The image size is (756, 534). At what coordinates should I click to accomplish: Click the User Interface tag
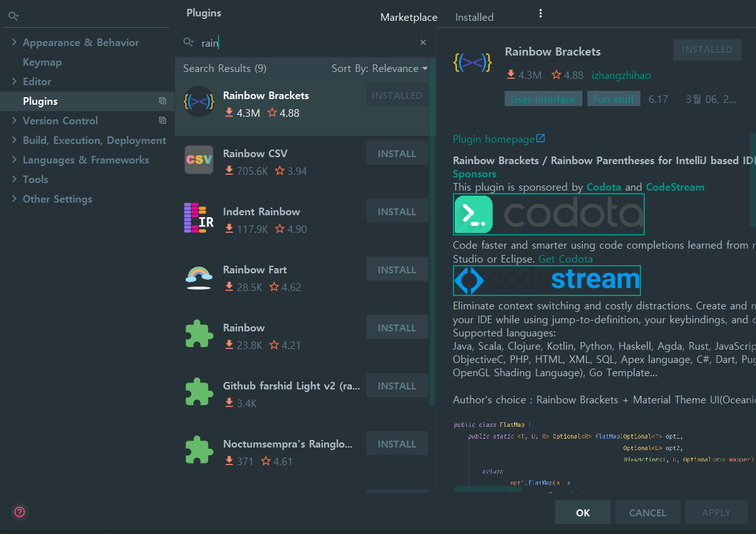pyautogui.click(x=543, y=99)
